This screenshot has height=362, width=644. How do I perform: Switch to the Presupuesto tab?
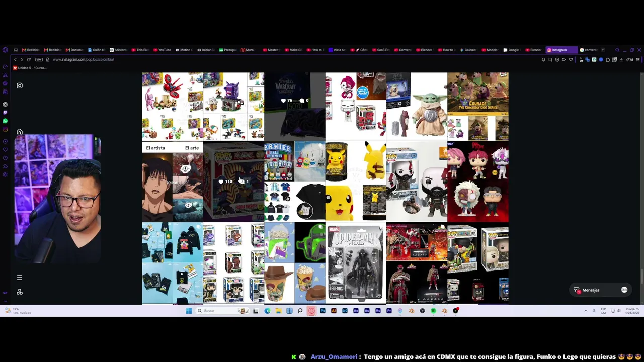228,50
